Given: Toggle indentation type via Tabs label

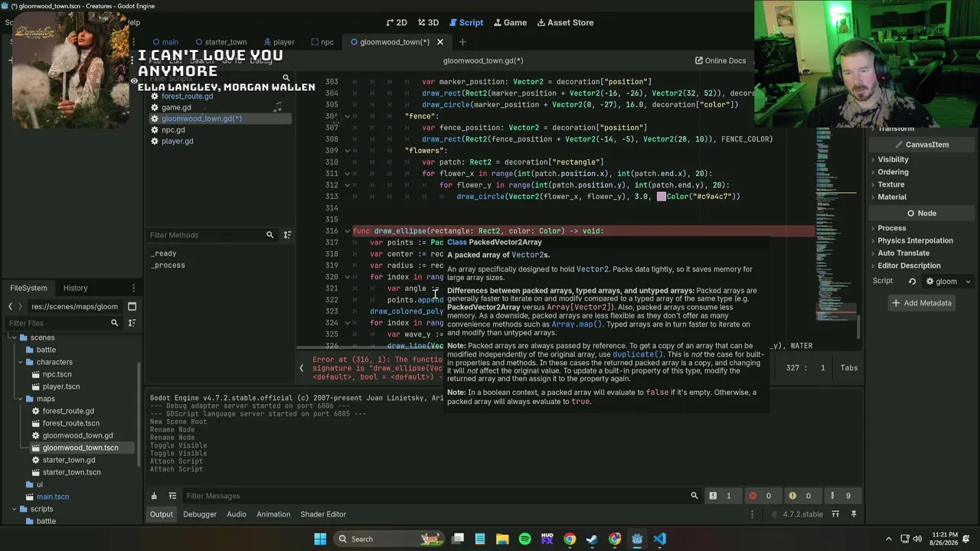Looking at the screenshot, I should coord(849,368).
